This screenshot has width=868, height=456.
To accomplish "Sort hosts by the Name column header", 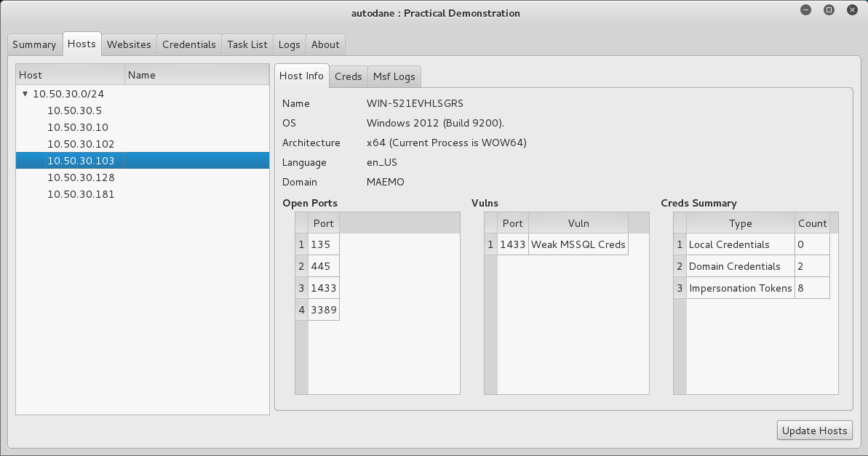I will [x=196, y=75].
